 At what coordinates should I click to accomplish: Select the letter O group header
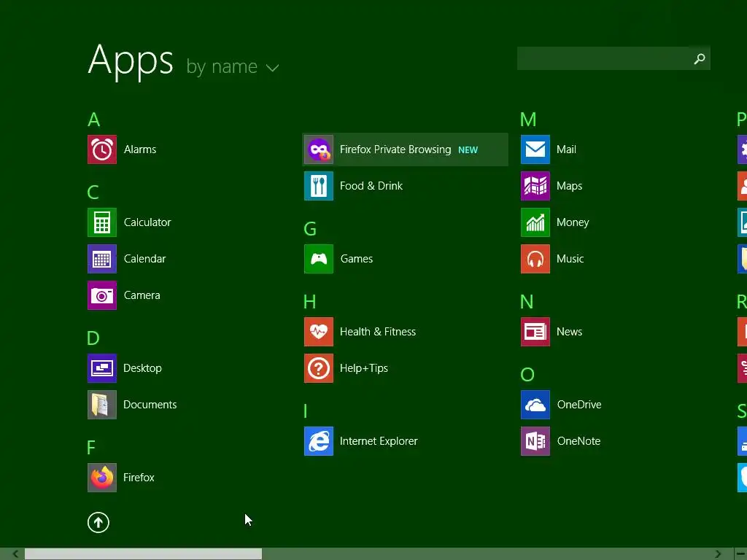(x=527, y=375)
